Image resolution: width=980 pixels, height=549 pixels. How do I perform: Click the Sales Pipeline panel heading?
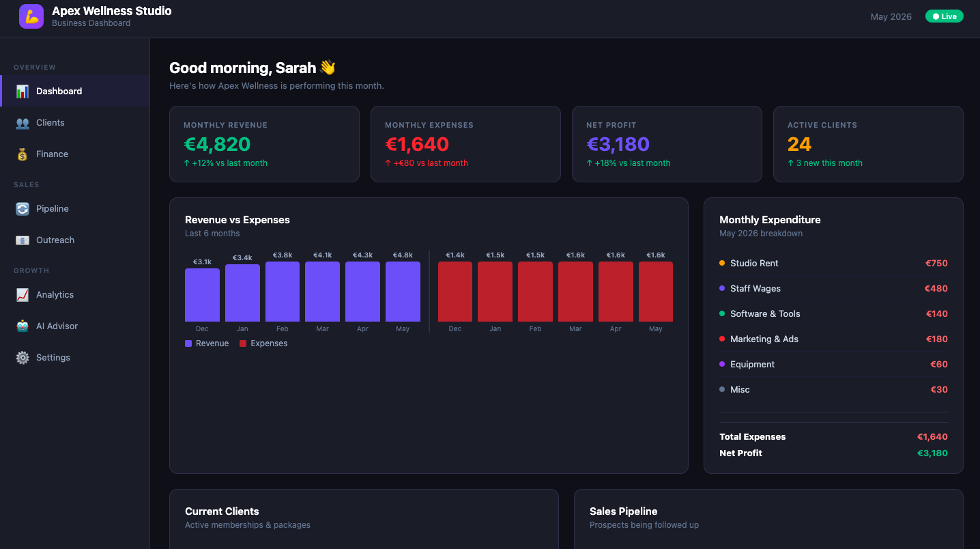623,511
